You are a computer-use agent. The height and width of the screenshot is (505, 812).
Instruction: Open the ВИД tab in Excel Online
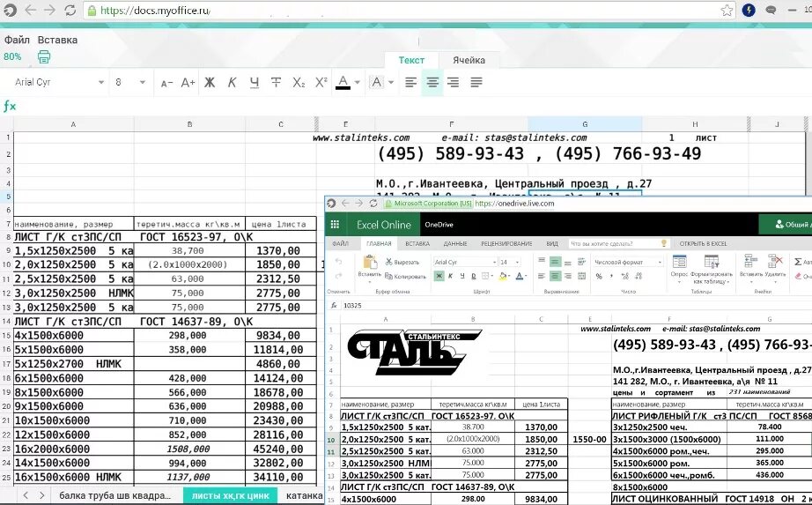click(x=552, y=243)
